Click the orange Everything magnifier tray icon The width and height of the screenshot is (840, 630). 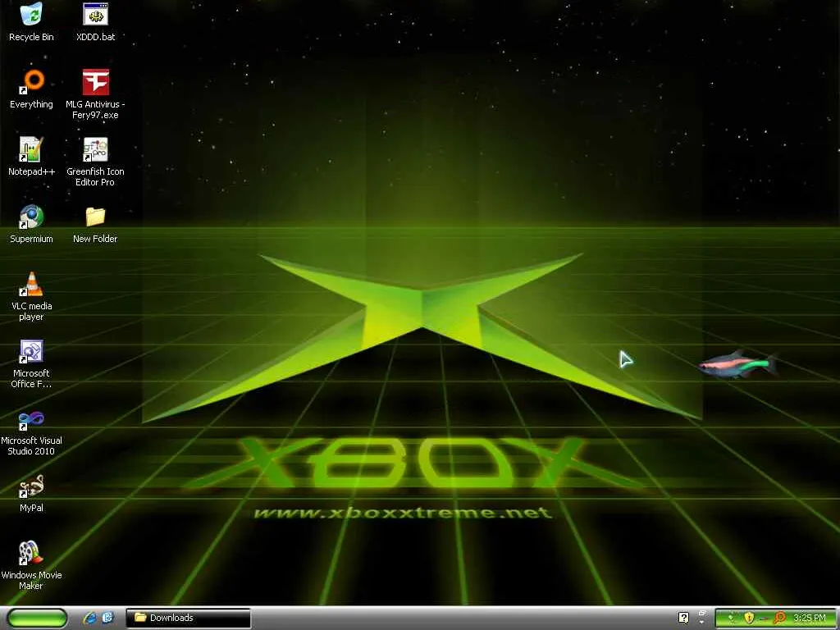coord(779,619)
